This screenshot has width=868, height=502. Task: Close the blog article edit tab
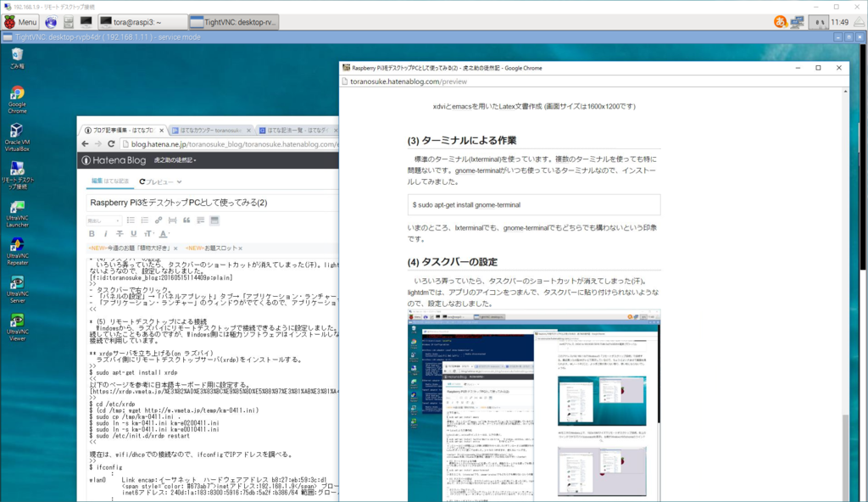[161, 131]
